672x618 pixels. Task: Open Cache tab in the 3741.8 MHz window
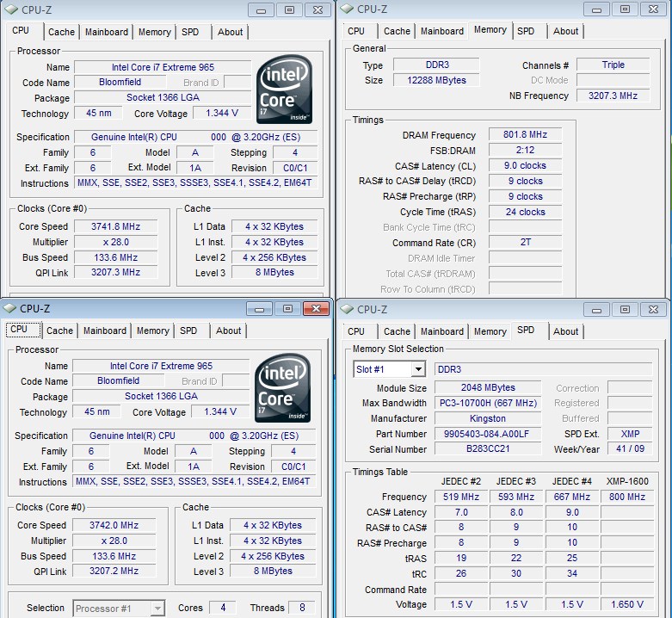point(61,32)
